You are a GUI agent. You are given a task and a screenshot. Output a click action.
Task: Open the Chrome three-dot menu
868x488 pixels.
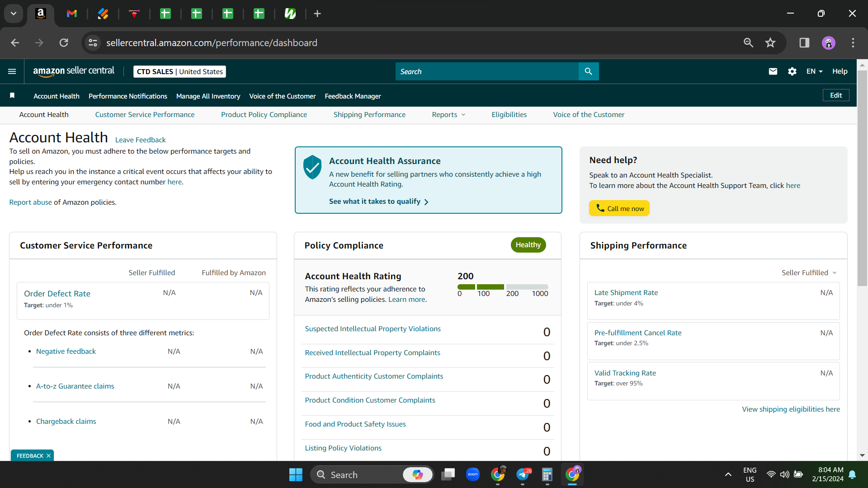pyautogui.click(x=853, y=43)
